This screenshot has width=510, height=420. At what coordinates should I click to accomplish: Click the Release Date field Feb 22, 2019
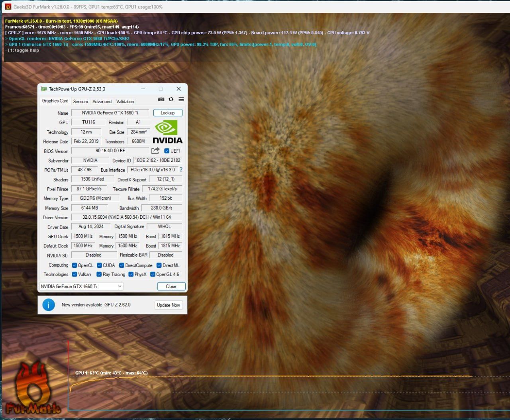pos(86,141)
